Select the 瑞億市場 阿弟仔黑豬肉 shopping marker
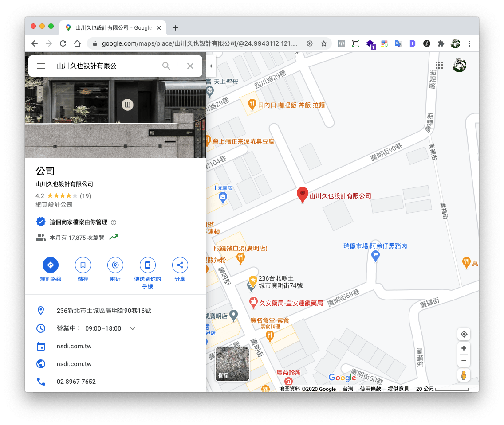Viewport: 504px width, 425px height. pyautogui.click(x=375, y=256)
